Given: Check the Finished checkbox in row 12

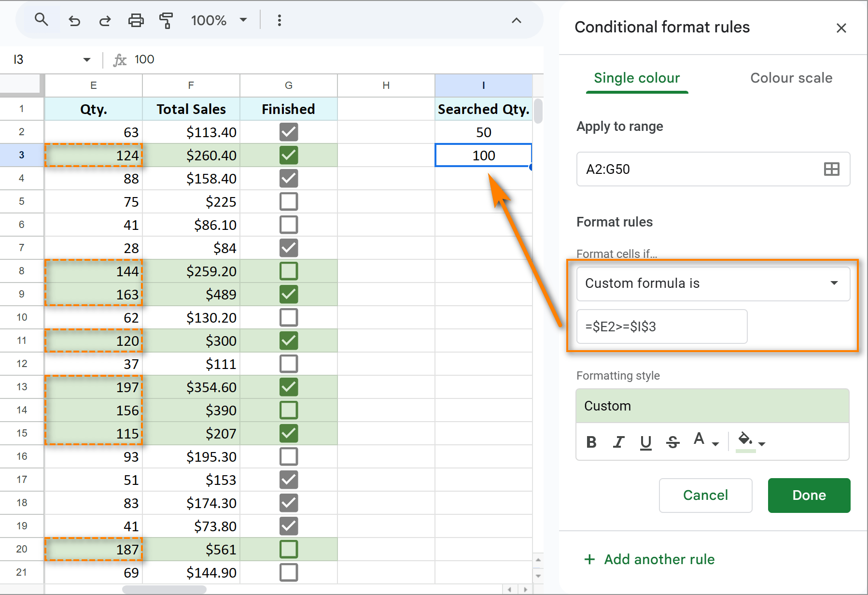Looking at the screenshot, I should tap(288, 364).
